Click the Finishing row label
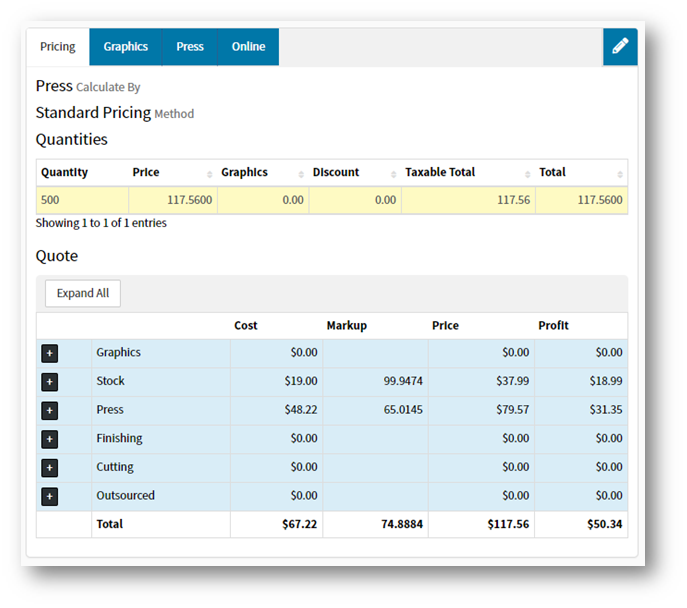This screenshot has width=687, height=608. (x=119, y=438)
